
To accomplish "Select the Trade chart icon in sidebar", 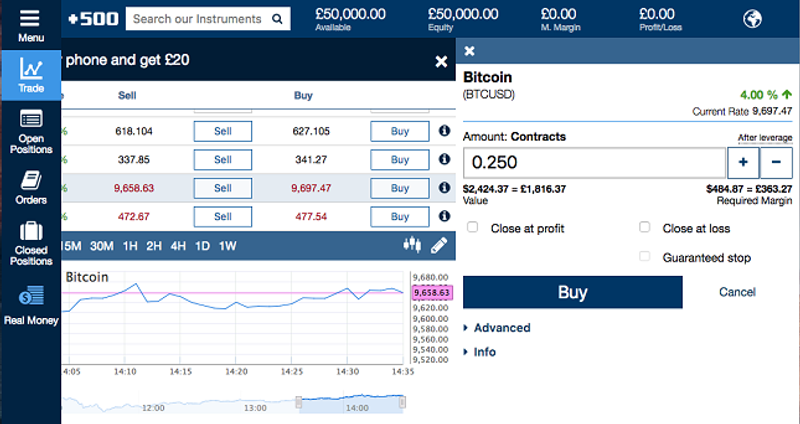I will pos(31,68).
